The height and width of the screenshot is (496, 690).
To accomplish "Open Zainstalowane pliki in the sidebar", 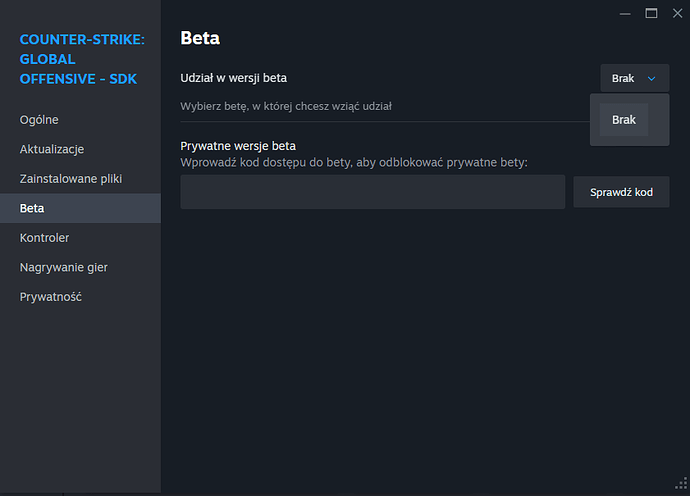I will point(80,179).
